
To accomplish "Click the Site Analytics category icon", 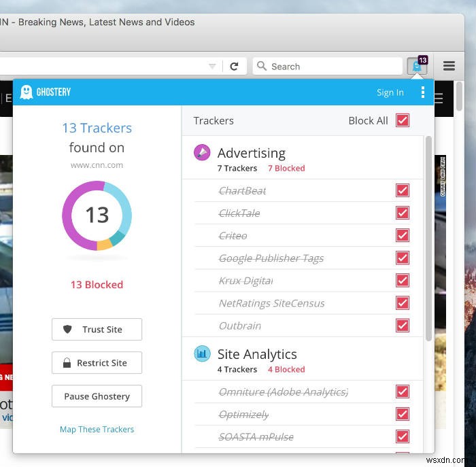I will pyautogui.click(x=202, y=353).
